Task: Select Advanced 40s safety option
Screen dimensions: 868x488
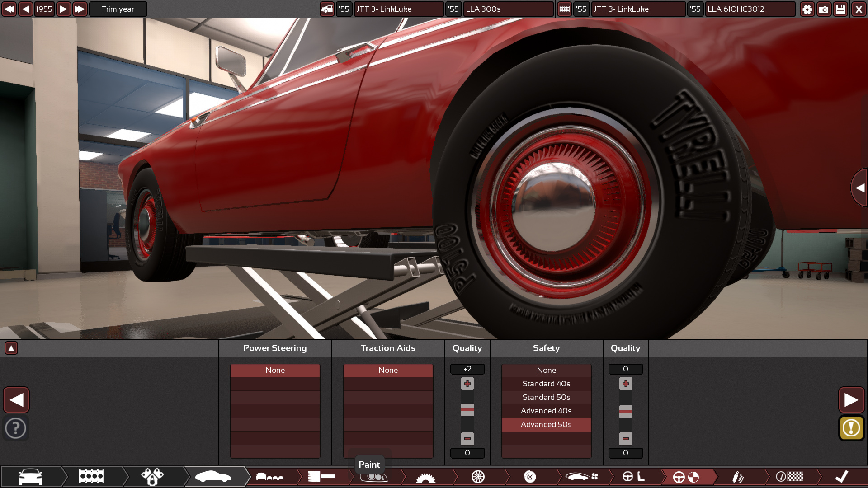Action: [x=546, y=411]
